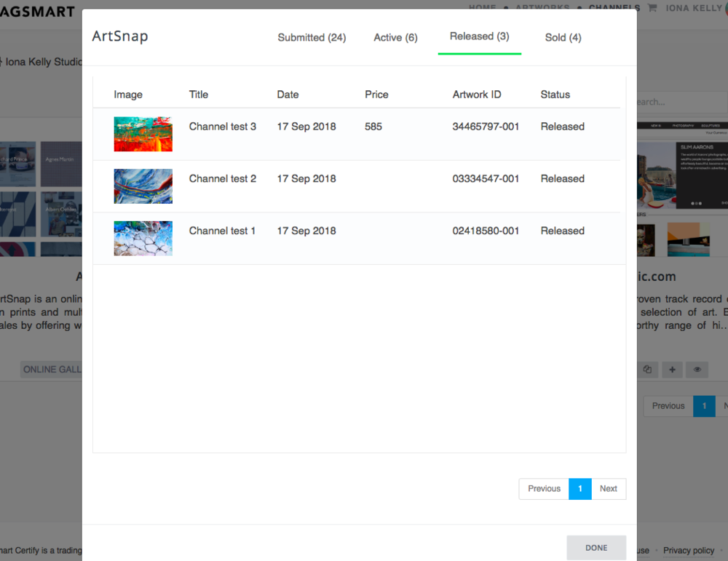Image resolution: width=728 pixels, height=561 pixels.
Task: Click the Image column header
Action: [x=128, y=95]
